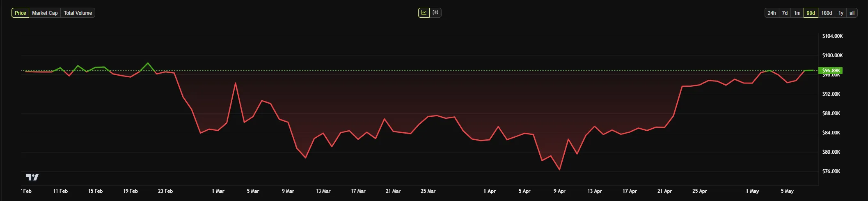
Task: Switch to candlestick chart view icon
Action: (435, 13)
